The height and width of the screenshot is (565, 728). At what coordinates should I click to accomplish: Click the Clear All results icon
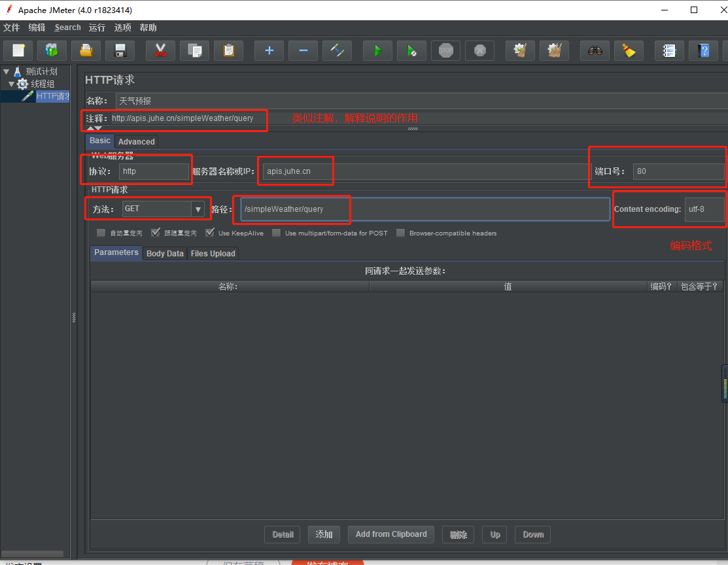(555, 50)
